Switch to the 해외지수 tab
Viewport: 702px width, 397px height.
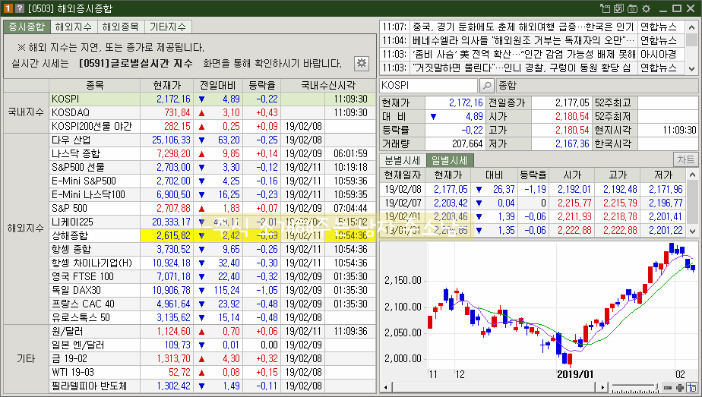[73, 27]
